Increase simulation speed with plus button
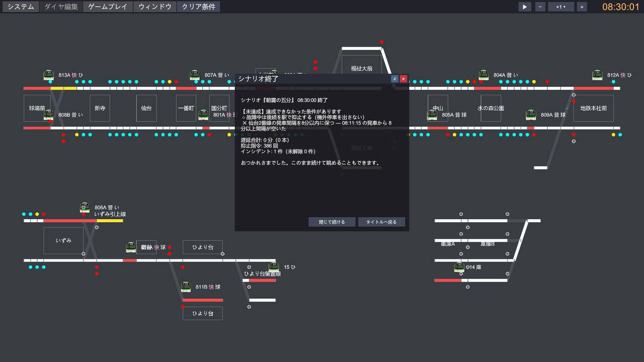The image size is (644, 362). (x=582, y=7)
